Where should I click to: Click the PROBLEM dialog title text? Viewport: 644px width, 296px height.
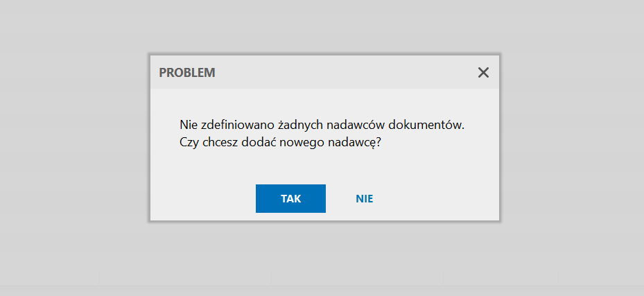[187, 73]
